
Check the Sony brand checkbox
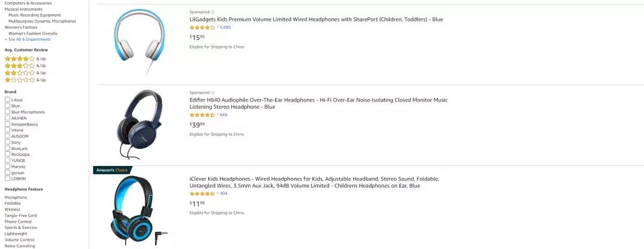pos(7,142)
